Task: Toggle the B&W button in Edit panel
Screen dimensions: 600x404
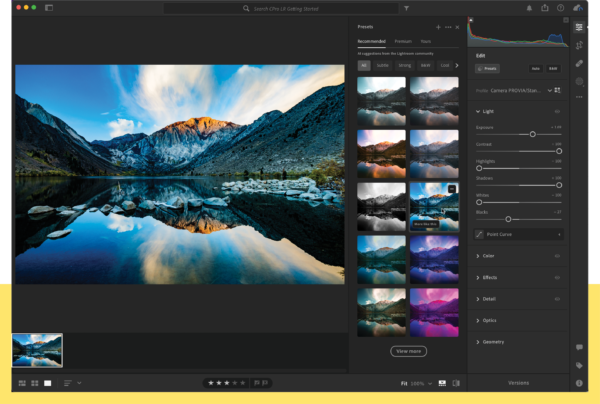Action: coord(553,68)
